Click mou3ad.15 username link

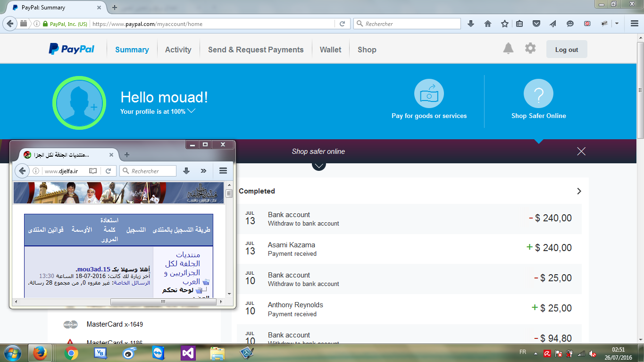93,269
